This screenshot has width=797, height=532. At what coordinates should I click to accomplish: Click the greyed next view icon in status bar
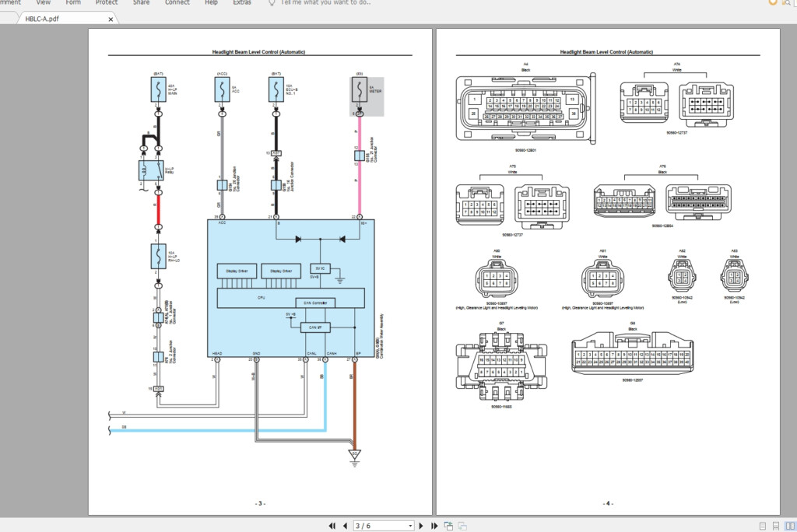pos(462,526)
